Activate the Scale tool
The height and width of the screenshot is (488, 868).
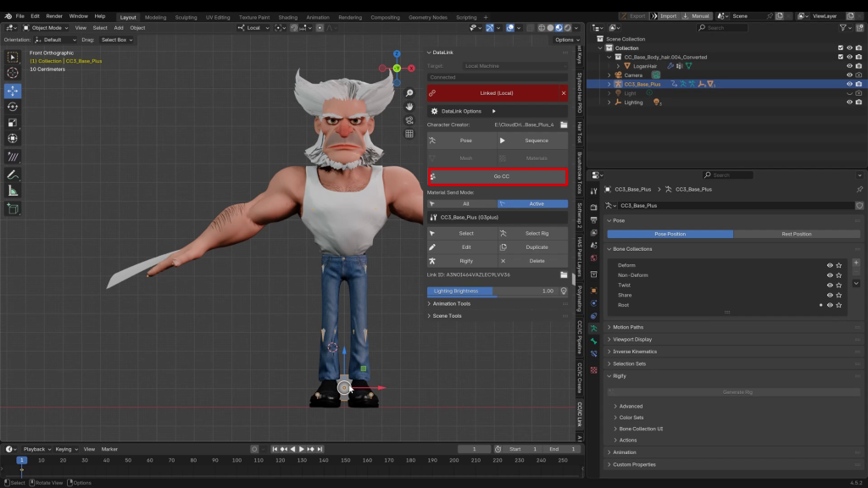[13, 123]
